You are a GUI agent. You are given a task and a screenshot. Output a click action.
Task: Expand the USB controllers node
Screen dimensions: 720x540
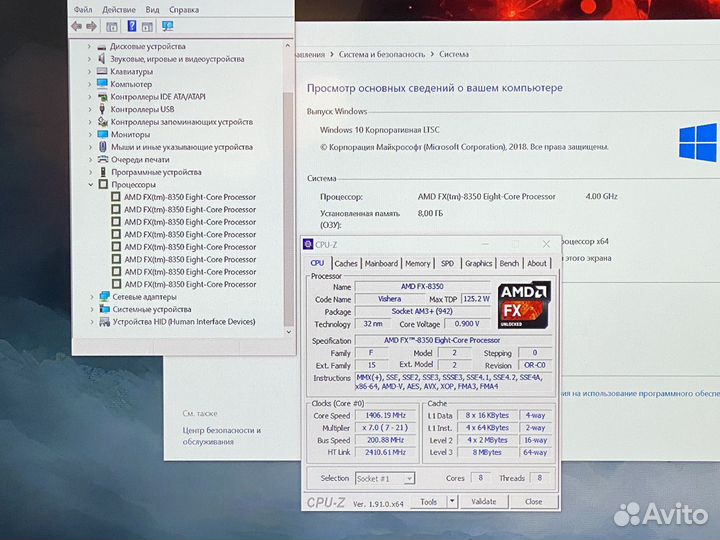point(90,109)
